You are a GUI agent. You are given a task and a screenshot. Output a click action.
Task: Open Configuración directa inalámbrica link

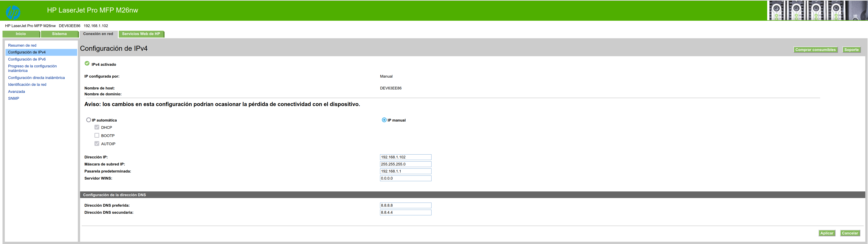pyautogui.click(x=36, y=78)
